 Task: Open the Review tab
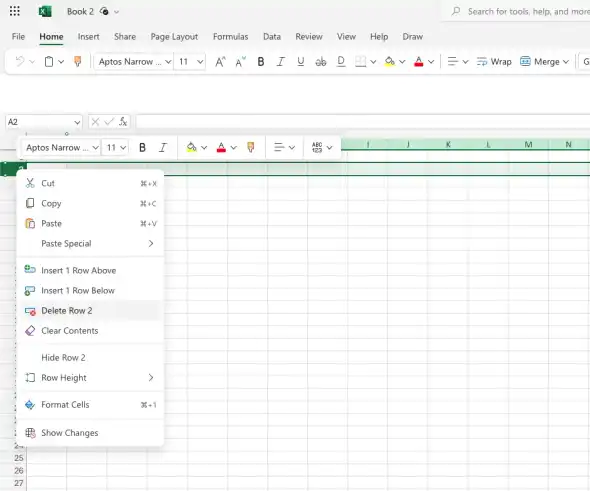309,36
